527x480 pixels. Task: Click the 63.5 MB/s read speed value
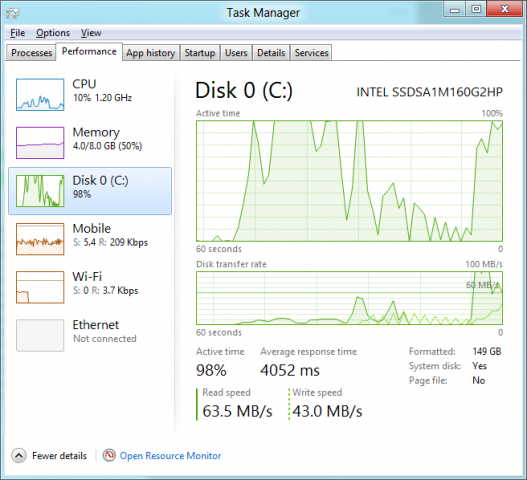(237, 411)
